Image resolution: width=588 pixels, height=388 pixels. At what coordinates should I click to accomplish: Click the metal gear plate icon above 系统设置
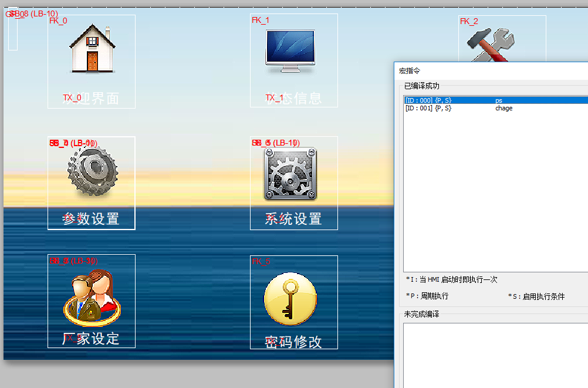pos(291,174)
